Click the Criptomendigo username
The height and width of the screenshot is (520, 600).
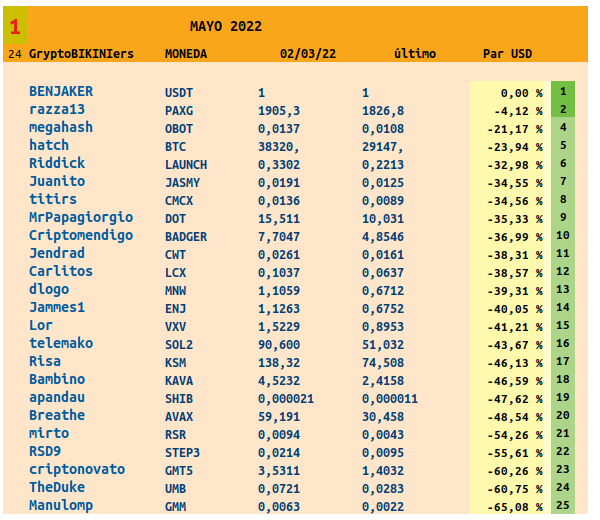coord(81,235)
